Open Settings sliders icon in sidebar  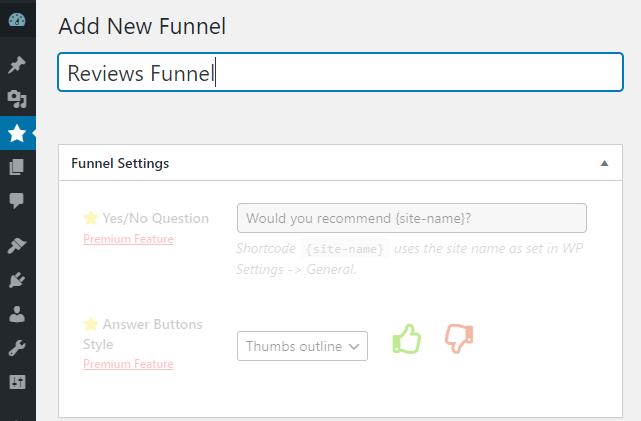point(17,381)
